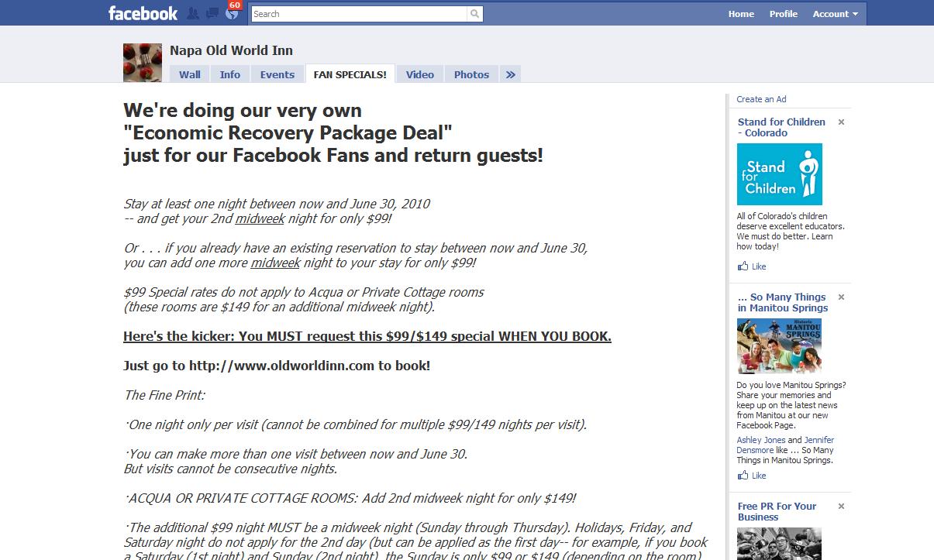The image size is (934, 560).
Task: Click the "ACQUA OR PRIVATE COTTAGE ROOMS" line
Action: [x=350, y=498]
